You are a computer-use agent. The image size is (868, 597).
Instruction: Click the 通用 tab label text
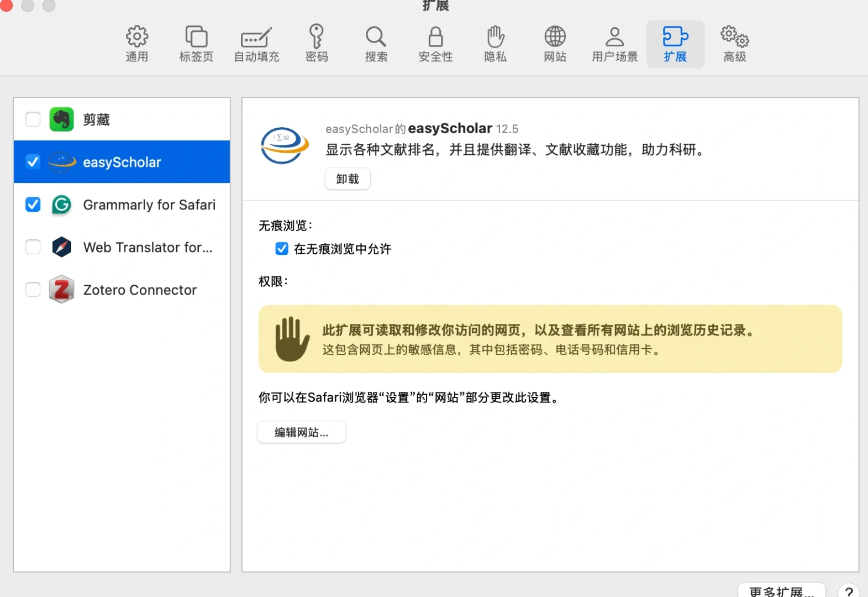[136, 57]
